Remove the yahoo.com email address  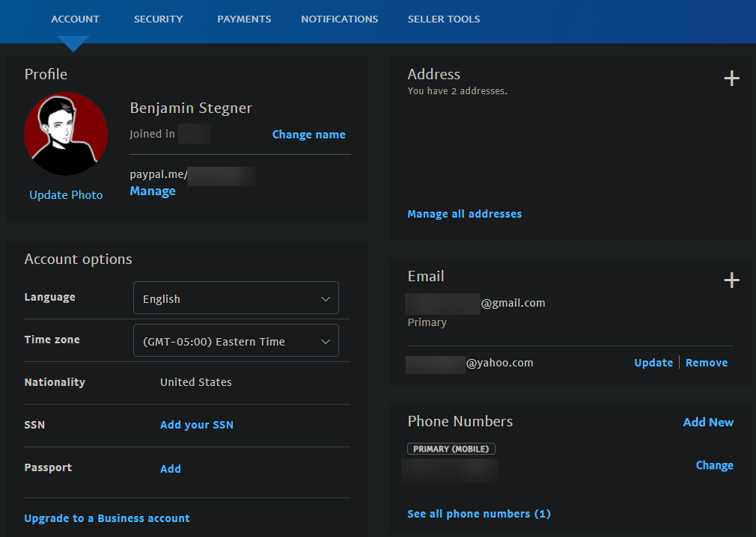pyautogui.click(x=707, y=363)
